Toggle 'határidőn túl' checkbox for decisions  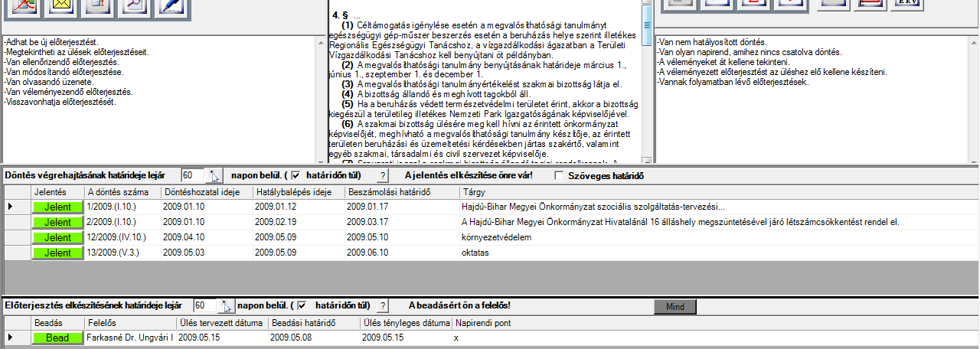(x=296, y=176)
